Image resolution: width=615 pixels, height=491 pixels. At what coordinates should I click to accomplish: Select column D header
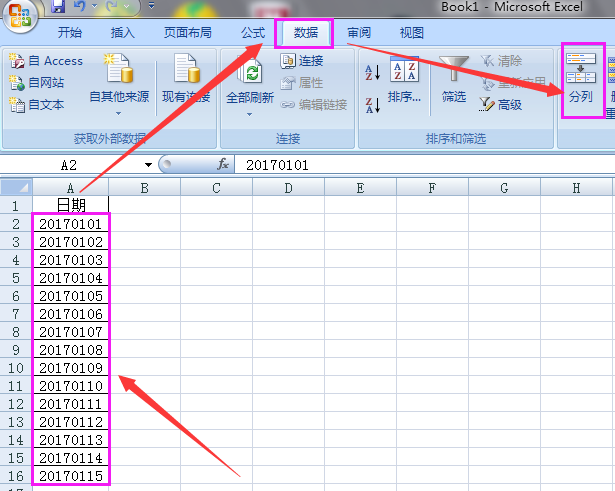coord(288,188)
